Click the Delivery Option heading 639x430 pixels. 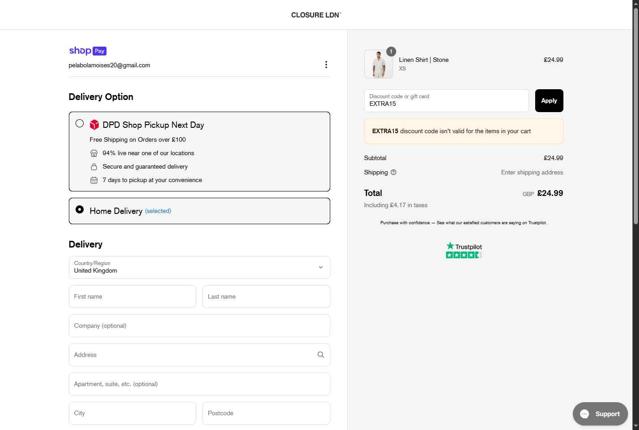coord(101,97)
